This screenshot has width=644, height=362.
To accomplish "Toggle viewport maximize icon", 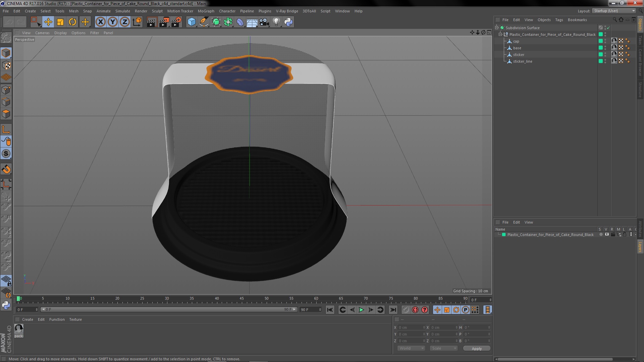I will [489, 33].
